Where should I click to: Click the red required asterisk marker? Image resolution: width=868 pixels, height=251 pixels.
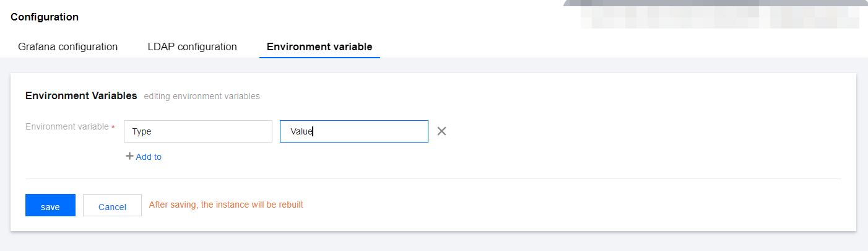pyautogui.click(x=113, y=127)
